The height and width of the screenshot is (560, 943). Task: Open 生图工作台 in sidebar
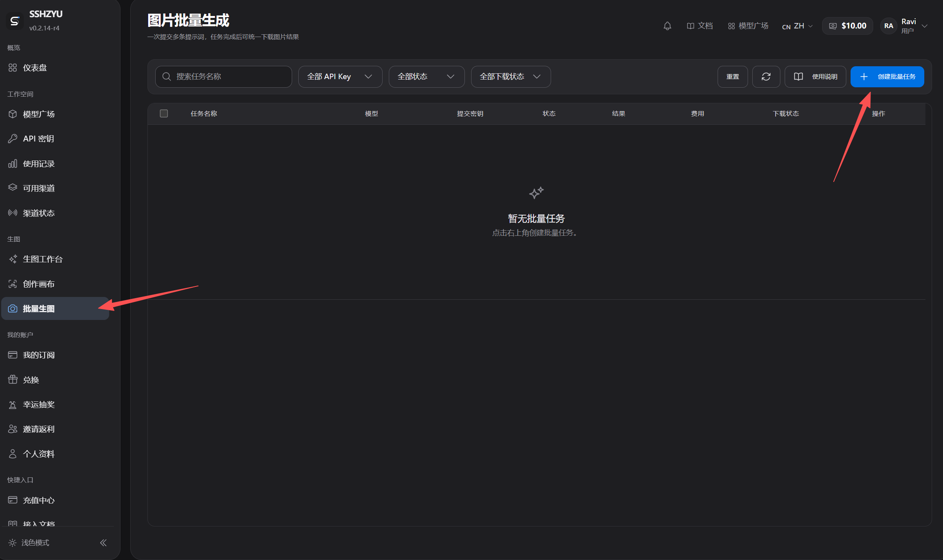[x=55, y=259]
